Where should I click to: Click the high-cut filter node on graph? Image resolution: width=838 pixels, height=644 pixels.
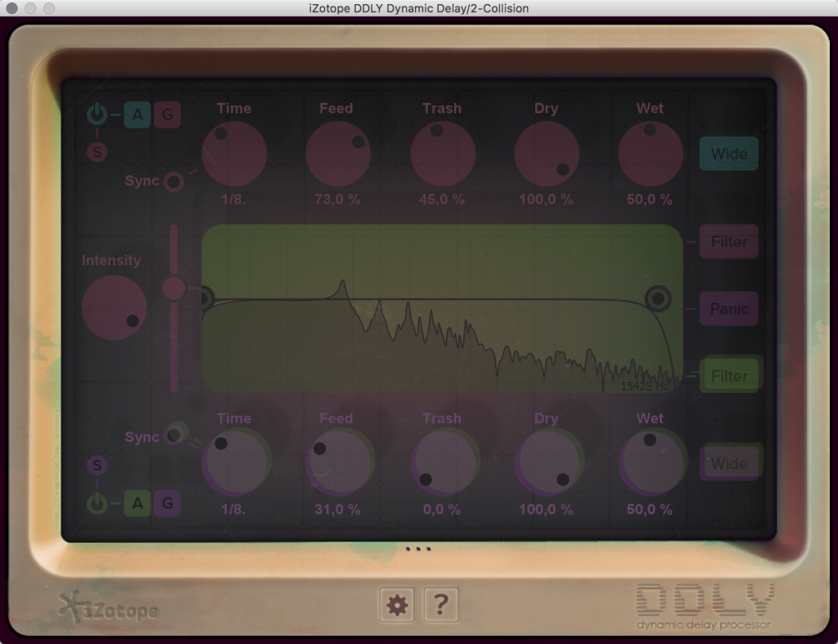[658, 299]
